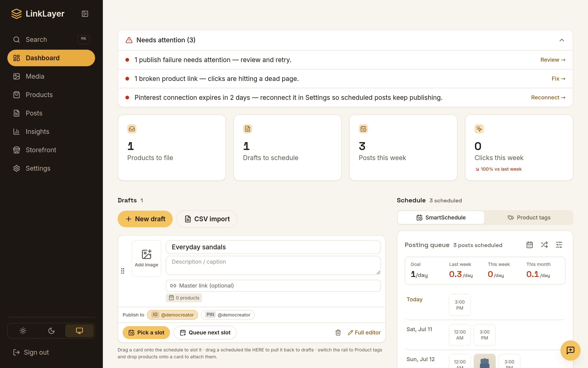Open posting queue settings sliders icon
This screenshot has height=368, width=588.
(x=559, y=245)
